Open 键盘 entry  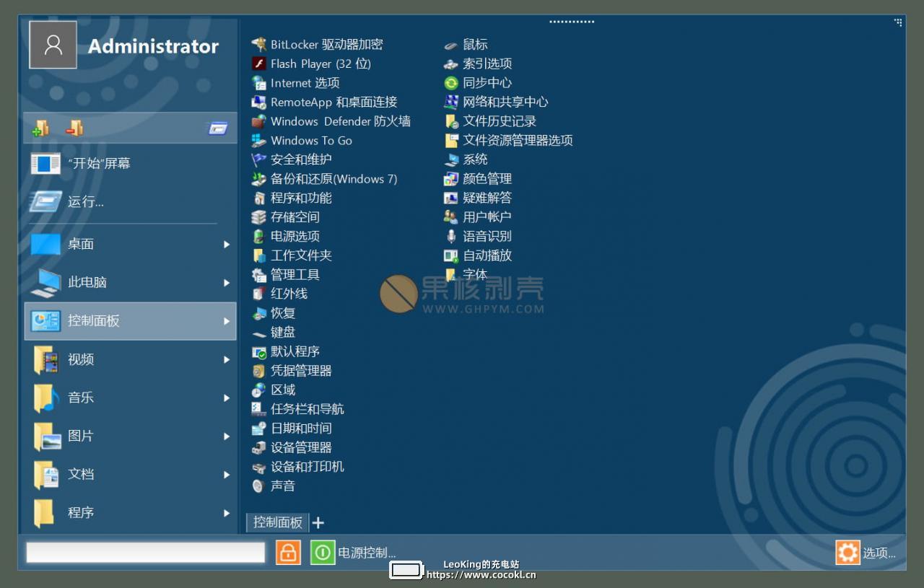click(273, 333)
